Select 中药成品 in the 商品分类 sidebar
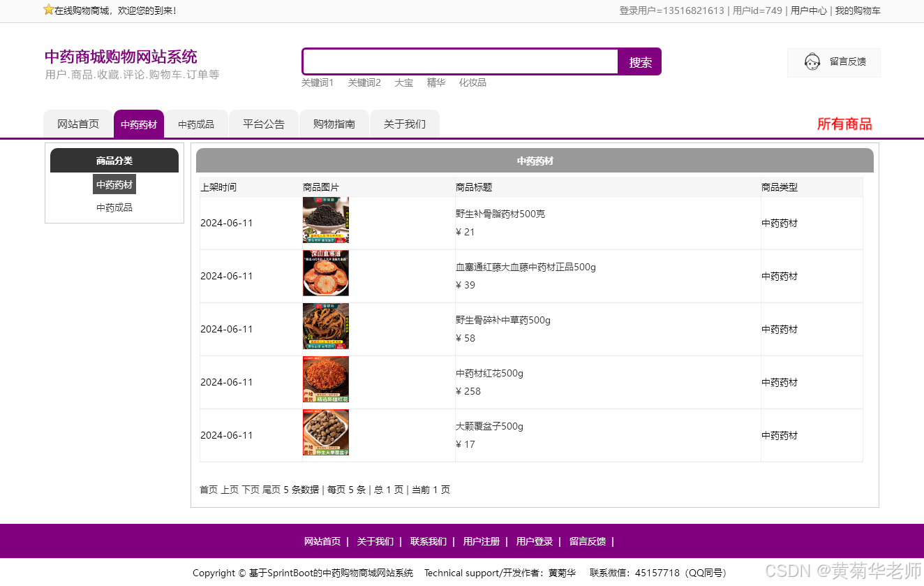 click(114, 207)
